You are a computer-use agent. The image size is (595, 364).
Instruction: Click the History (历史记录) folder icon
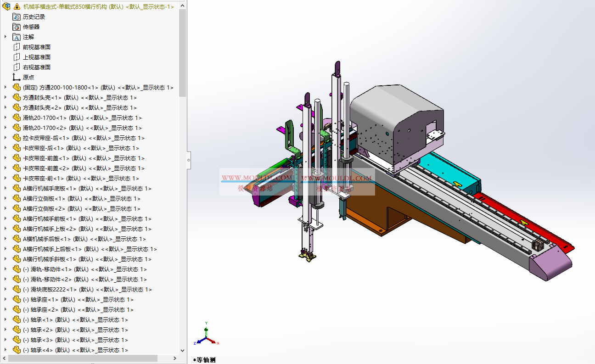(17, 17)
